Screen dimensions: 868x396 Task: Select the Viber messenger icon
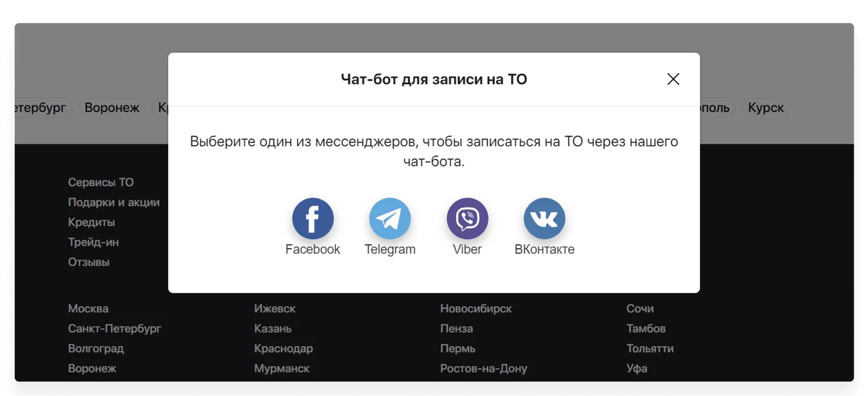click(x=467, y=218)
